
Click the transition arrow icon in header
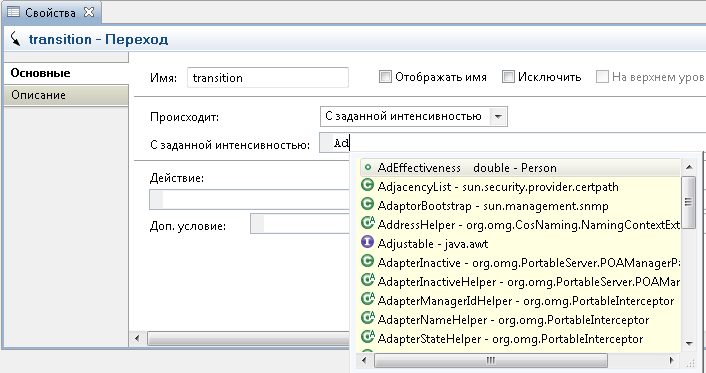pyautogui.click(x=15, y=39)
